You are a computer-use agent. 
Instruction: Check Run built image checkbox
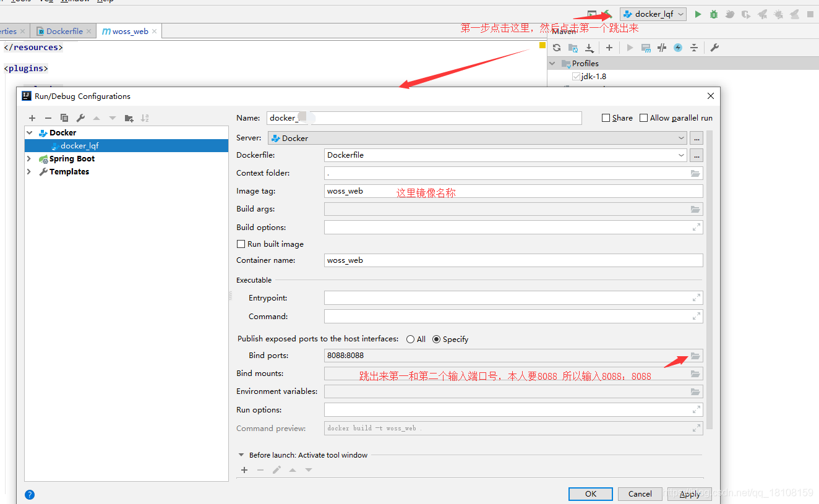[x=241, y=244]
